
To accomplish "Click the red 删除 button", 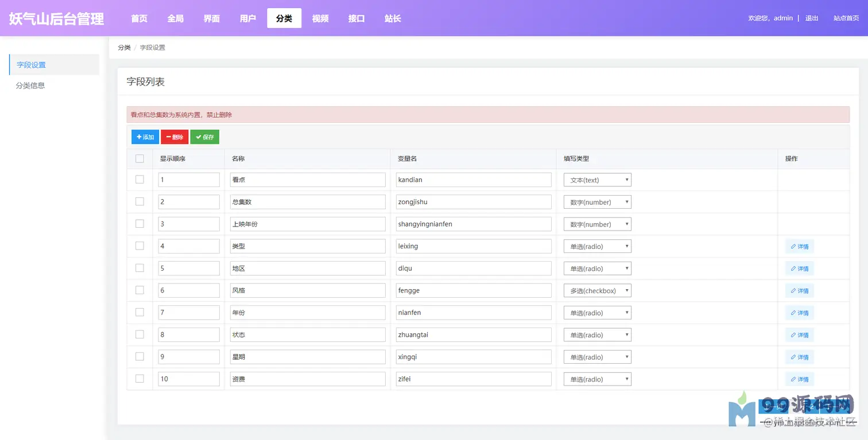I will (x=175, y=137).
